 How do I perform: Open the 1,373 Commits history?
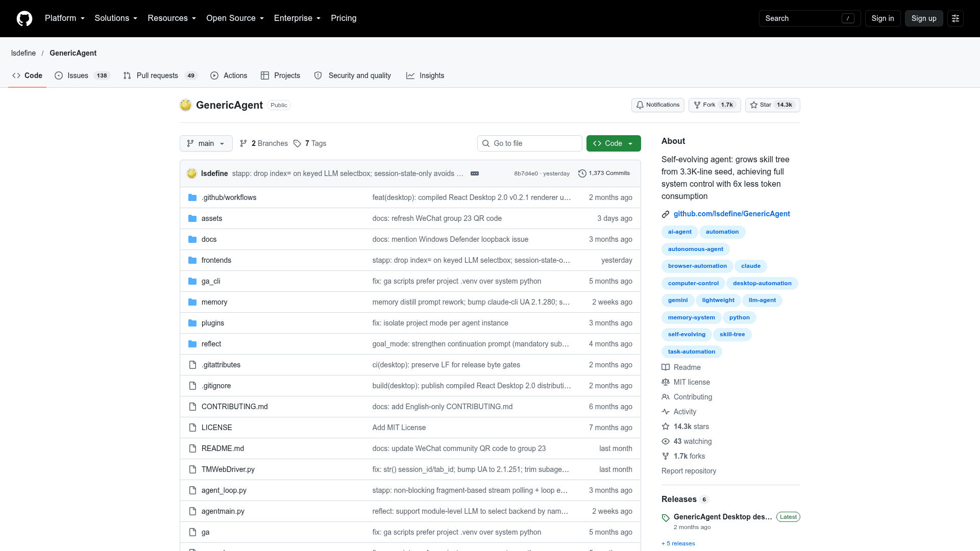click(x=604, y=173)
